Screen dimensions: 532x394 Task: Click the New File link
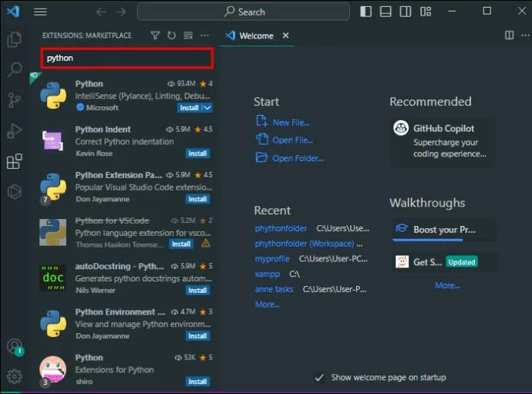pyautogui.click(x=291, y=123)
